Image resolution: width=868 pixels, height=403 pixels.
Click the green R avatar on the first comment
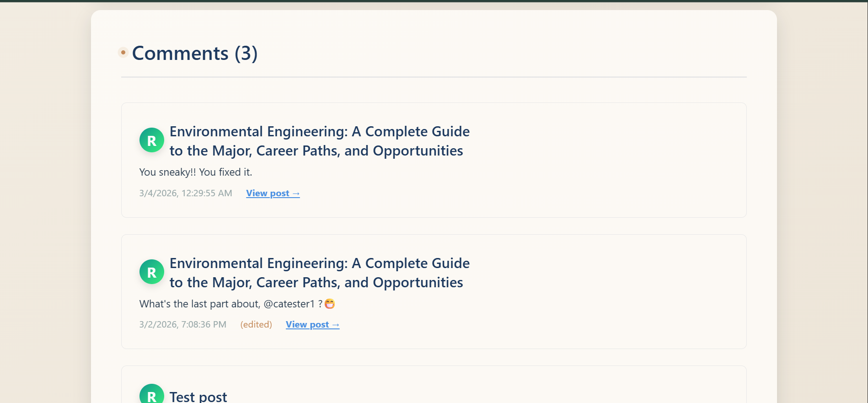151,140
